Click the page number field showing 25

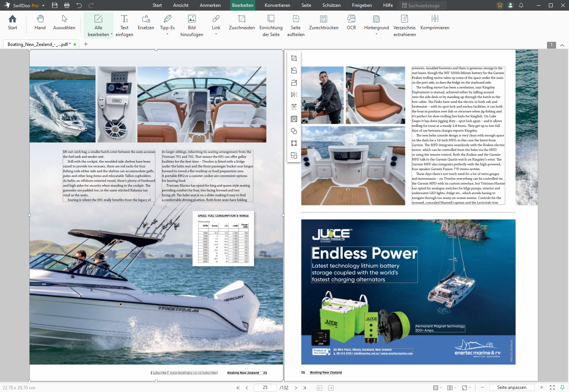tap(265, 387)
